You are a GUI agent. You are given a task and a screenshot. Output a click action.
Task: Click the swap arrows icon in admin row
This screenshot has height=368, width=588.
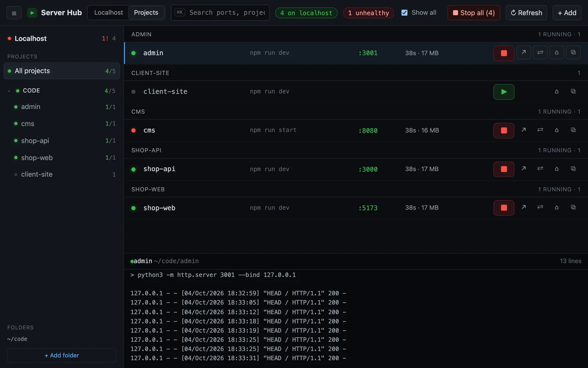coord(540,53)
